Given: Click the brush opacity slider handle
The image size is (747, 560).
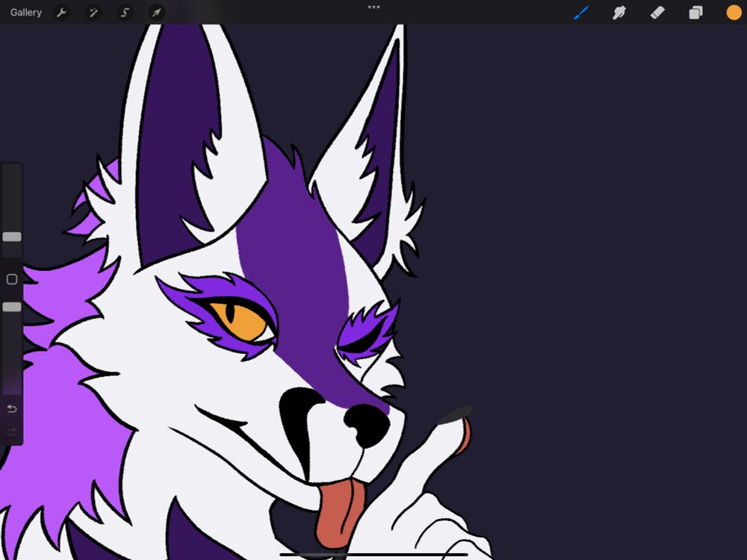Looking at the screenshot, I should [12, 307].
